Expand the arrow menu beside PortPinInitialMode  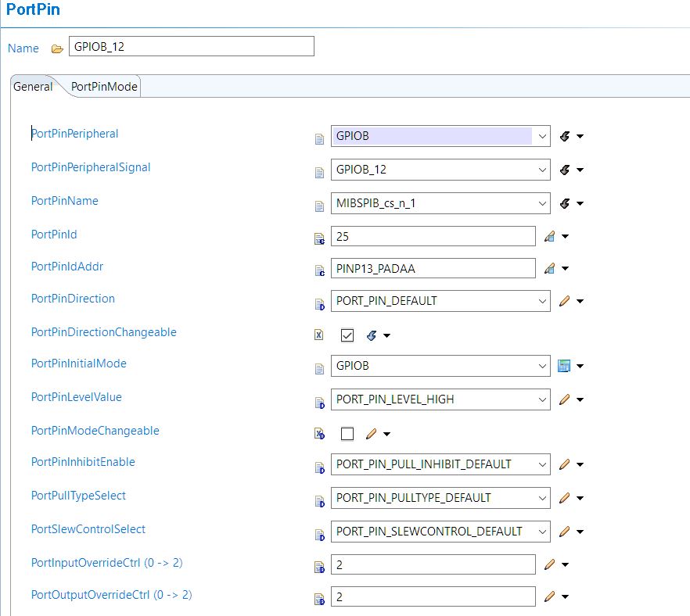pyautogui.click(x=580, y=366)
